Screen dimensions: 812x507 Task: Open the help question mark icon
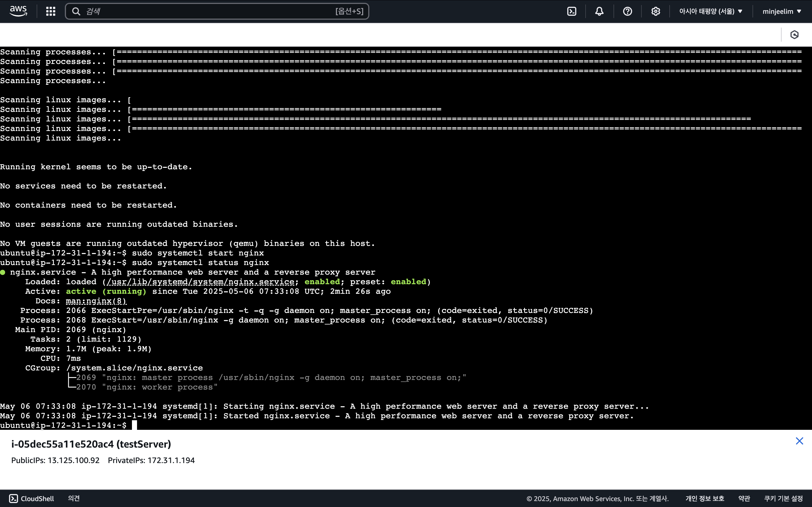(x=627, y=11)
